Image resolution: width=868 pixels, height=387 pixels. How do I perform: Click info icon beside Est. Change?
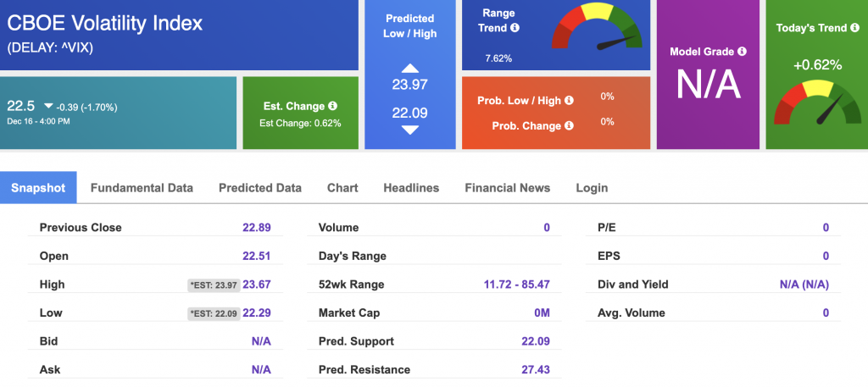pos(332,106)
